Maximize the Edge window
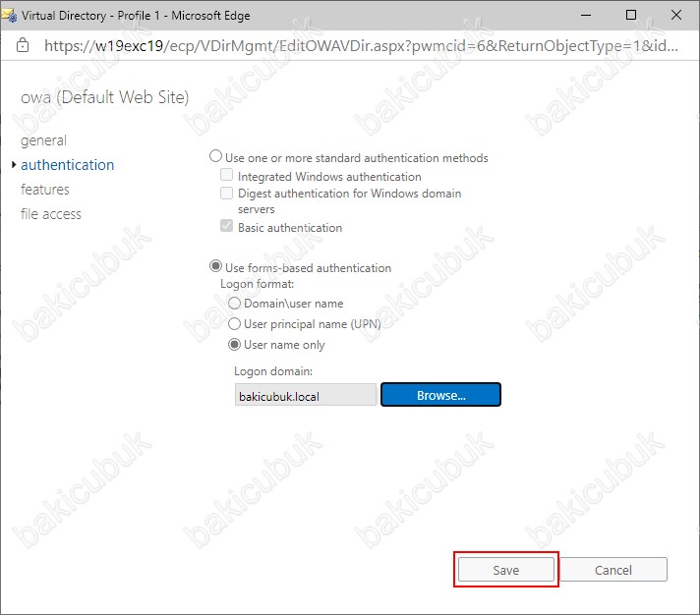 (x=631, y=15)
